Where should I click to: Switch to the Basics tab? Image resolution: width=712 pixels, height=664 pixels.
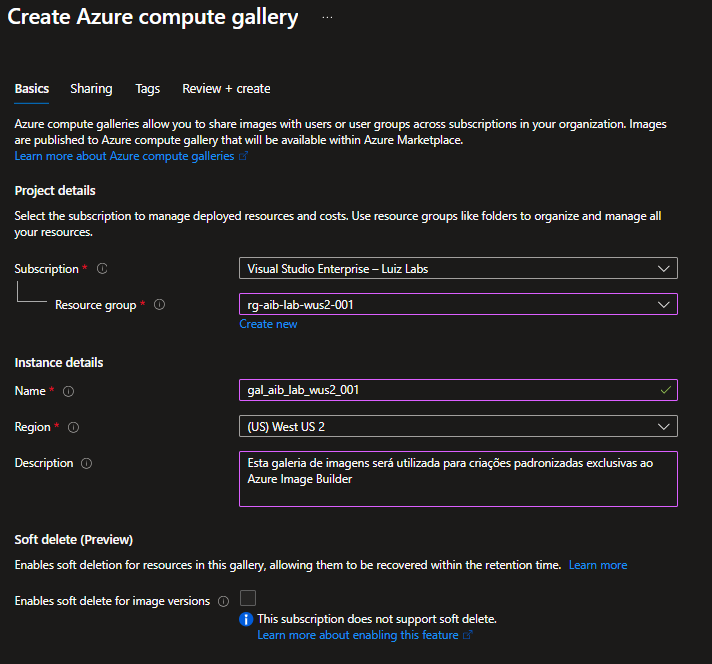32,89
